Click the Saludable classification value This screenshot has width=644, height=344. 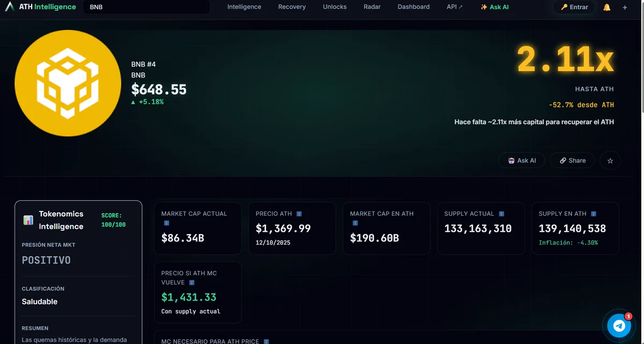40,302
